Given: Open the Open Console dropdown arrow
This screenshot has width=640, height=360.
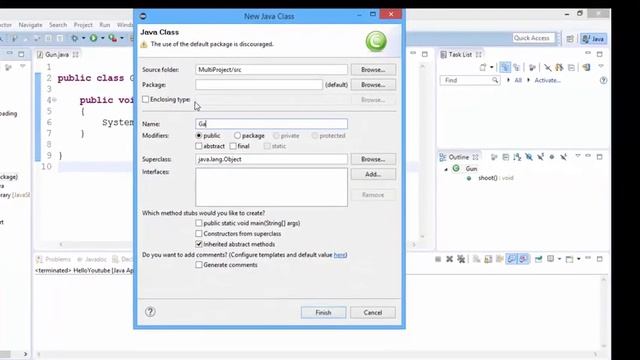Looking at the screenshot, I should click(578, 259).
